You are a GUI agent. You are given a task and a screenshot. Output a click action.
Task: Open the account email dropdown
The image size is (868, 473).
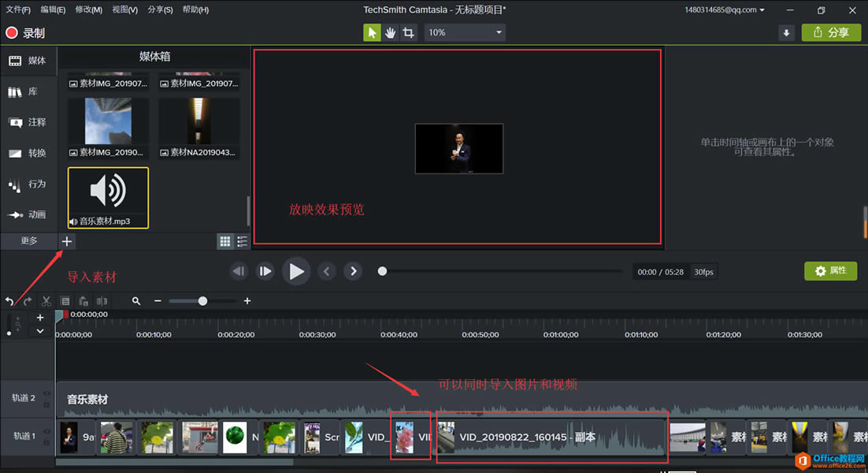pyautogui.click(x=725, y=9)
